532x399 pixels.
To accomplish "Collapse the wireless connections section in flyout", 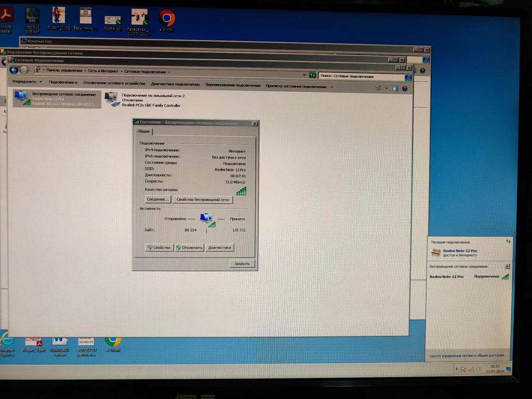I will 507,266.
